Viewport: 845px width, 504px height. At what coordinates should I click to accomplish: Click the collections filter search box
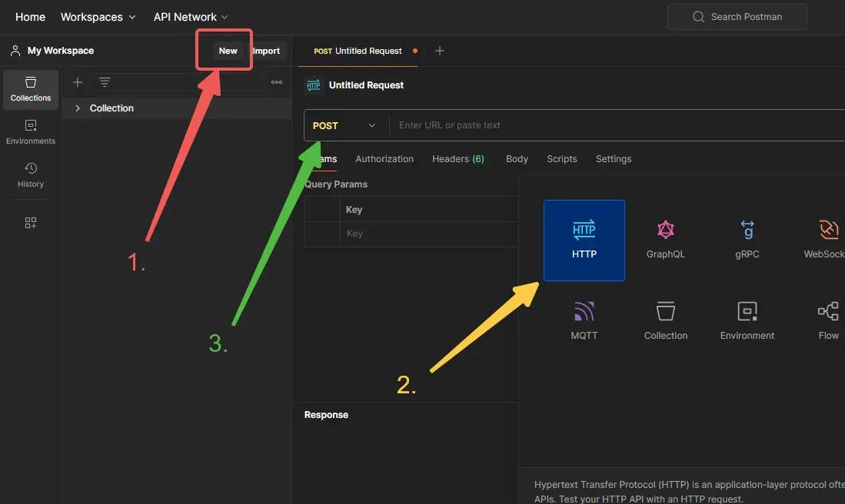178,82
